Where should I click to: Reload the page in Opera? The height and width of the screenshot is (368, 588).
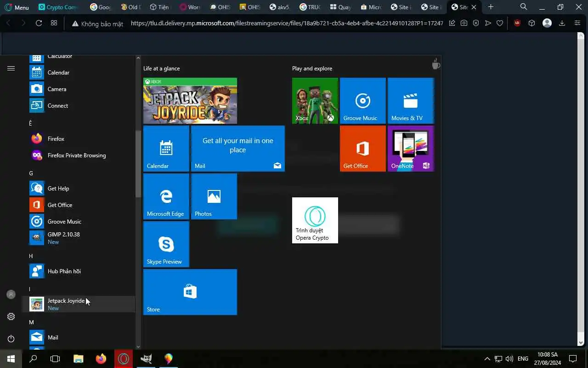point(39,23)
